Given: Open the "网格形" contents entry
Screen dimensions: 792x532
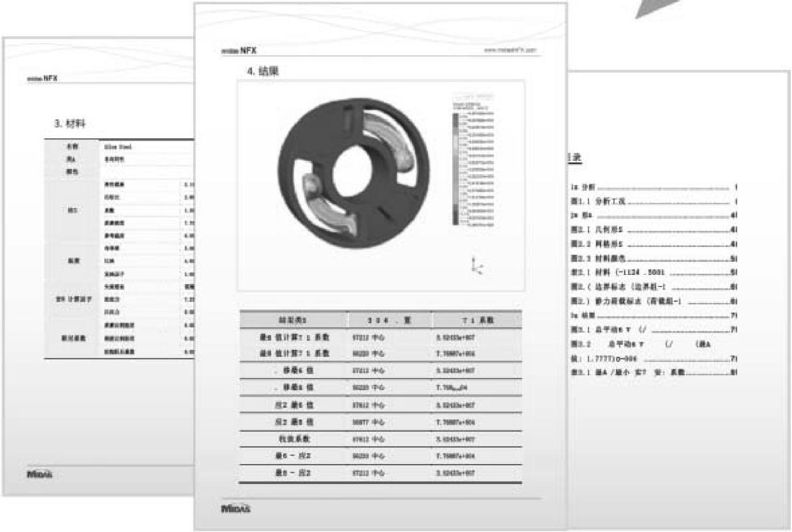Looking at the screenshot, I should (654, 244).
